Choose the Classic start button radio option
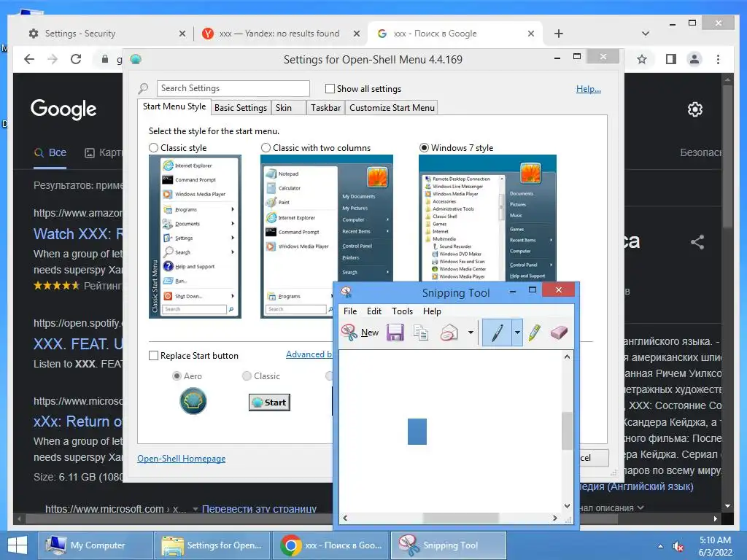 [x=247, y=376]
